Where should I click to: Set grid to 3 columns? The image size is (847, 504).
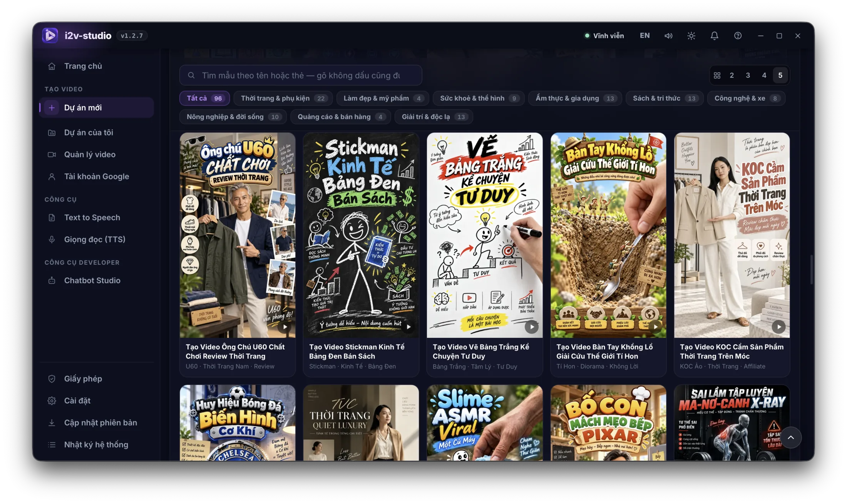748,75
